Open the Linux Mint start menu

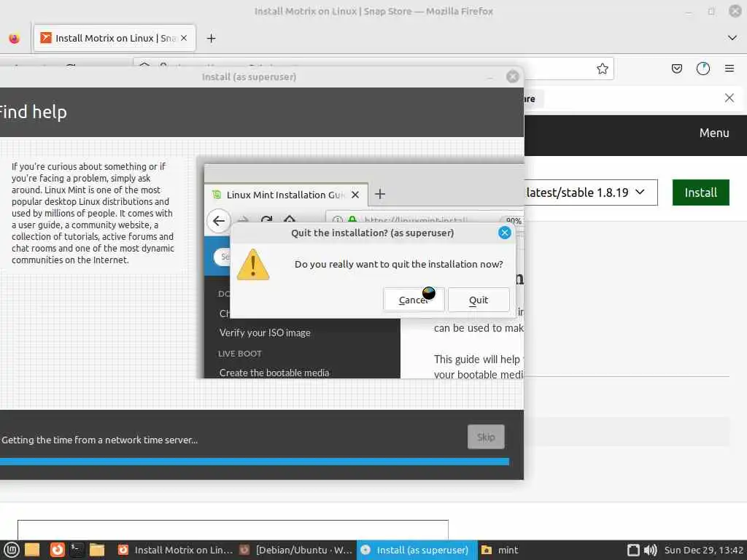point(11,550)
